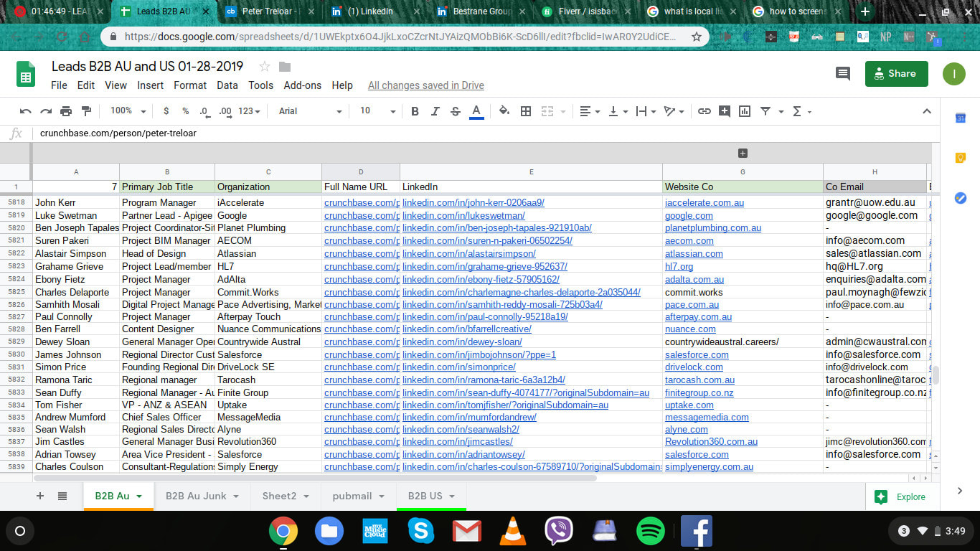Open Google Keep in the side panel
The image size is (980, 551).
(961, 158)
